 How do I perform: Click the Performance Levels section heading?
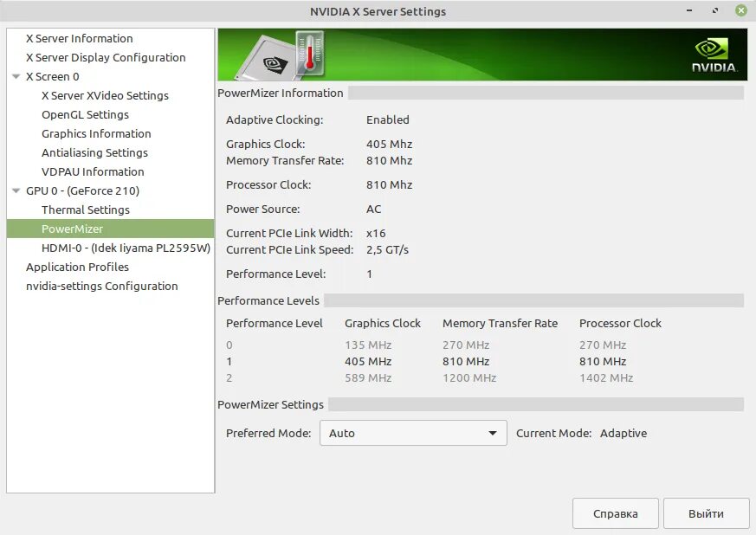tap(268, 300)
